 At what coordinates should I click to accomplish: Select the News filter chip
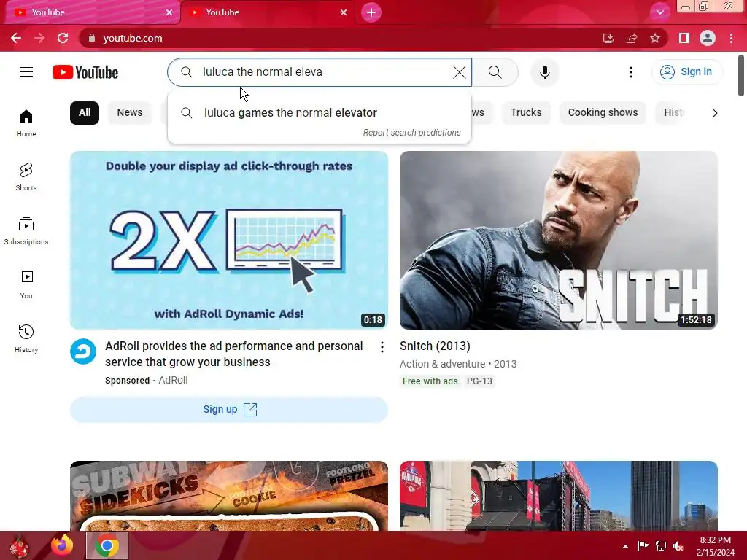130,113
